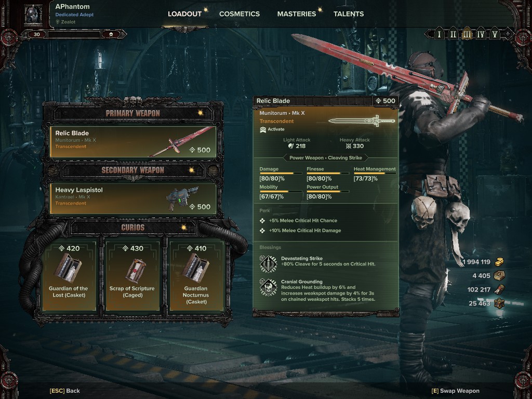
Task: Click the APhantom character portrait icon
Action: coord(34,15)
